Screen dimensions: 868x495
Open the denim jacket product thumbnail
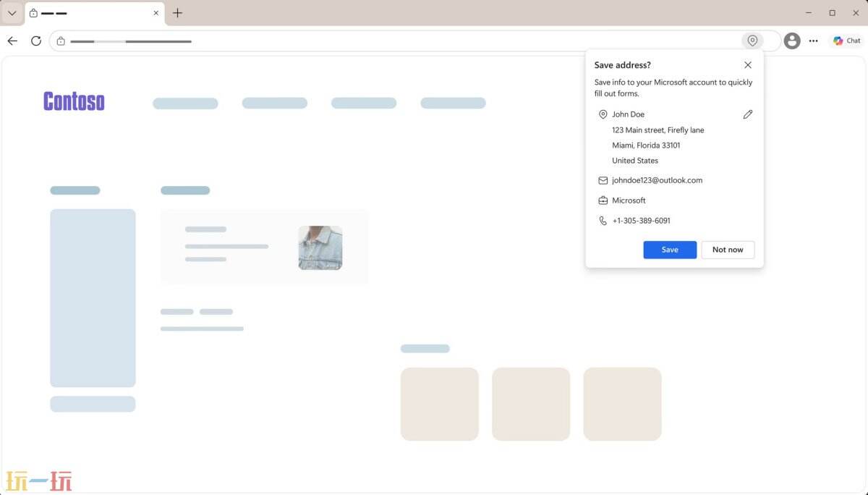[x=320, y=247]
